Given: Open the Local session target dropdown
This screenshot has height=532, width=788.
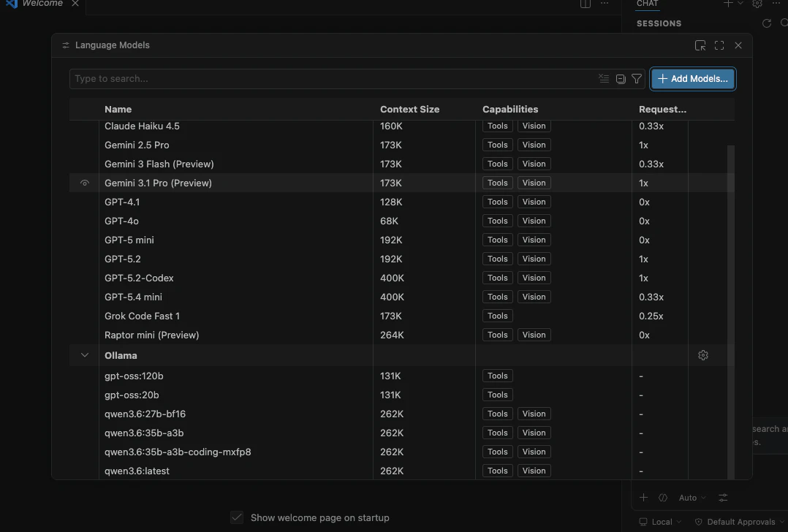Looking at the screenshot, I should click(660, 522).
